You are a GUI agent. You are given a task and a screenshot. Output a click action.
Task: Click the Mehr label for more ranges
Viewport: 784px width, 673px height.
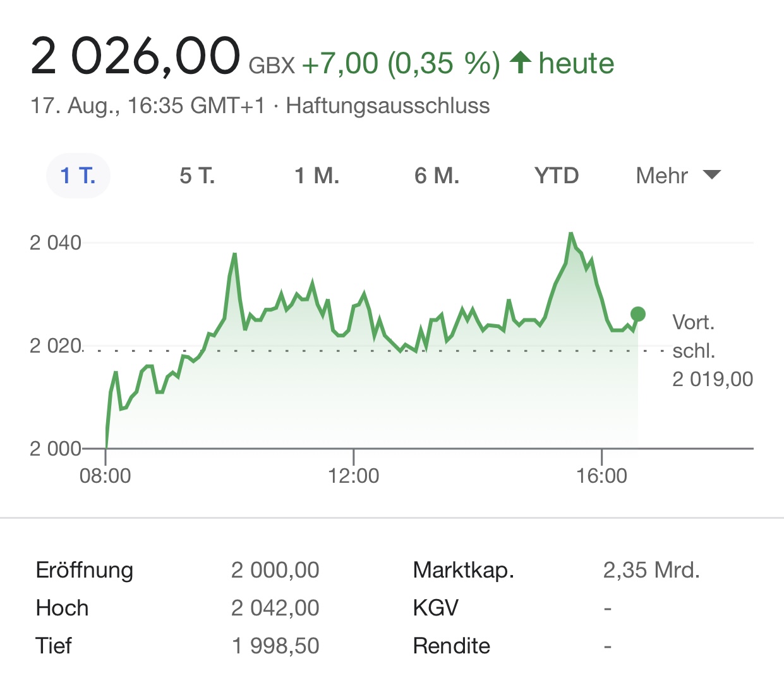[661, 175]
